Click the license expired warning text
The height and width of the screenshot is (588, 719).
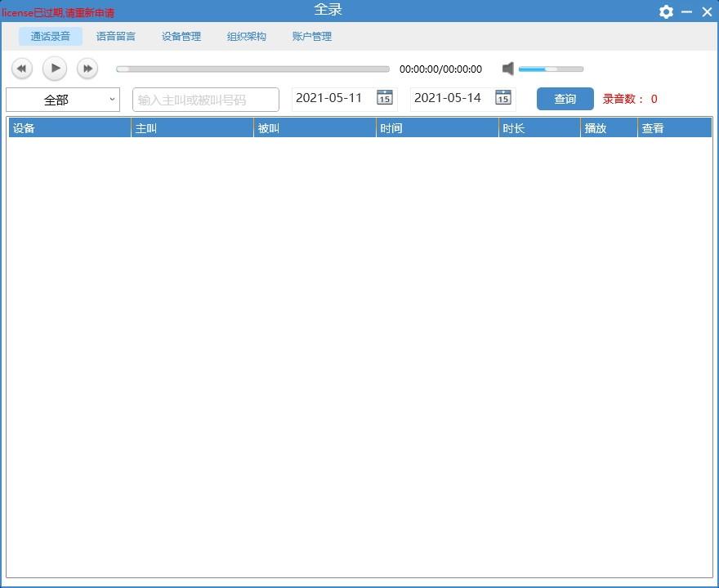pos(58,13)
